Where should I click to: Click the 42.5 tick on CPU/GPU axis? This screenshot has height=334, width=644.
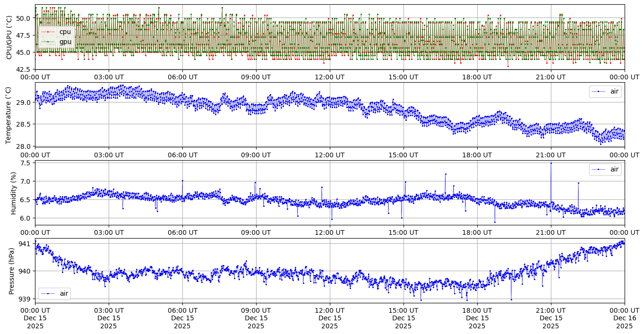coord(23,69)
